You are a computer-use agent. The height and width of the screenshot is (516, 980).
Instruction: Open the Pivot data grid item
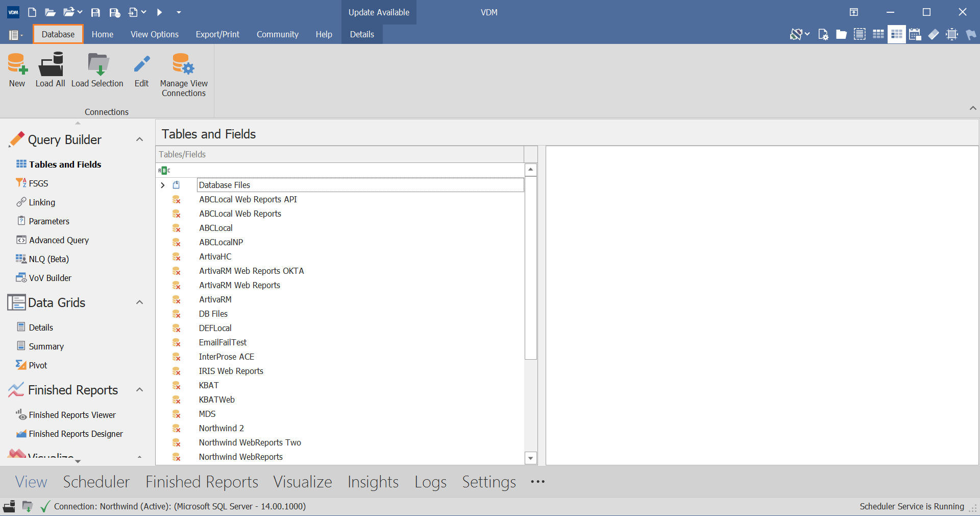coord(38,365)
